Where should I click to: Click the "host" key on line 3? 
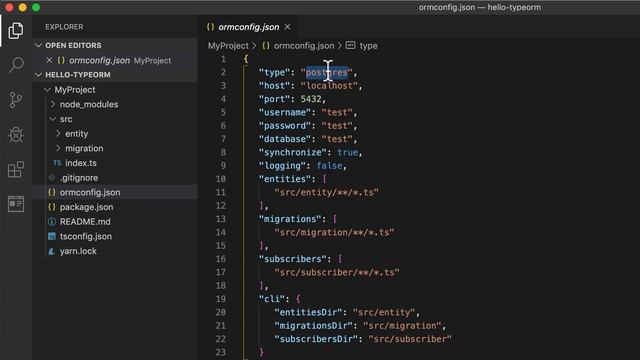coord(274,86)
